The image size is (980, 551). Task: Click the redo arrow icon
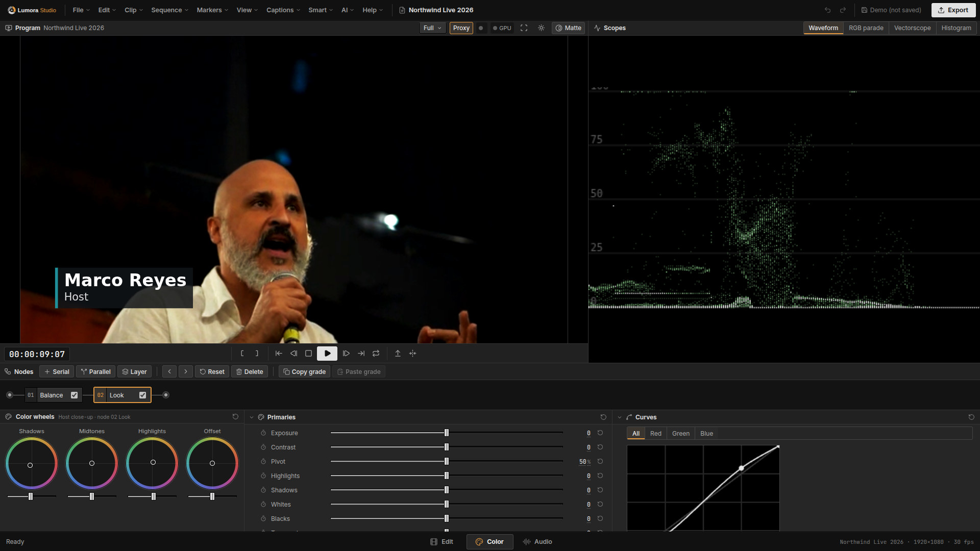pos(843,10)
